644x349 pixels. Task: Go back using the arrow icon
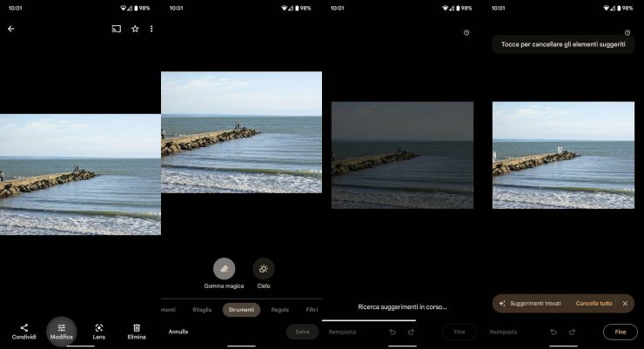[11, 29]
